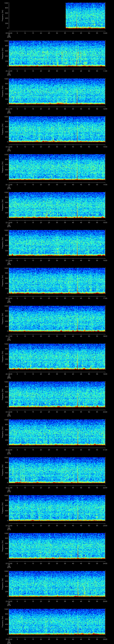Image resolution: width=114 pixels, height=644 pixels.
Task: Click the 17:00 end label of the 22:16:00 panel
Action: 105,298
